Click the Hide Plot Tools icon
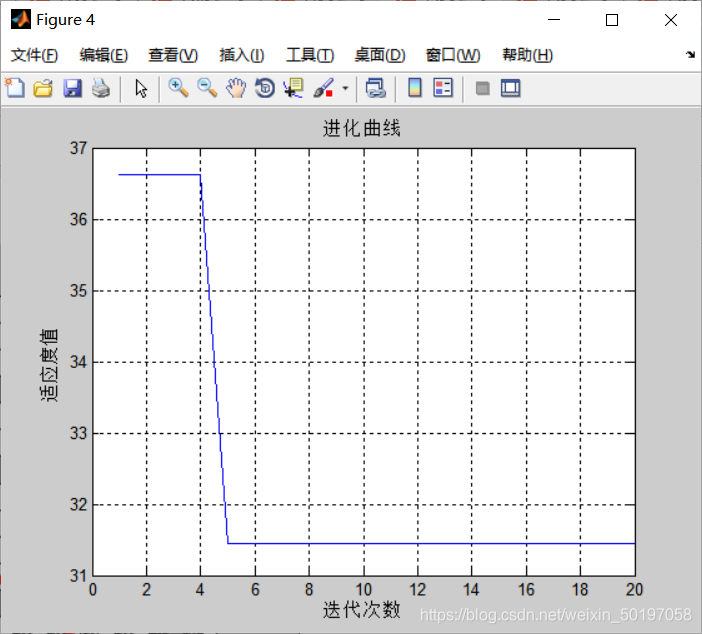 [x=482, y=88]
